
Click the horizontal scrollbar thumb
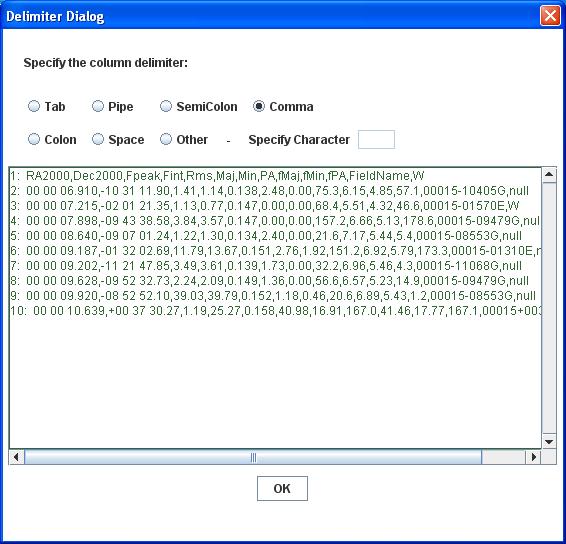coord(253,457)
